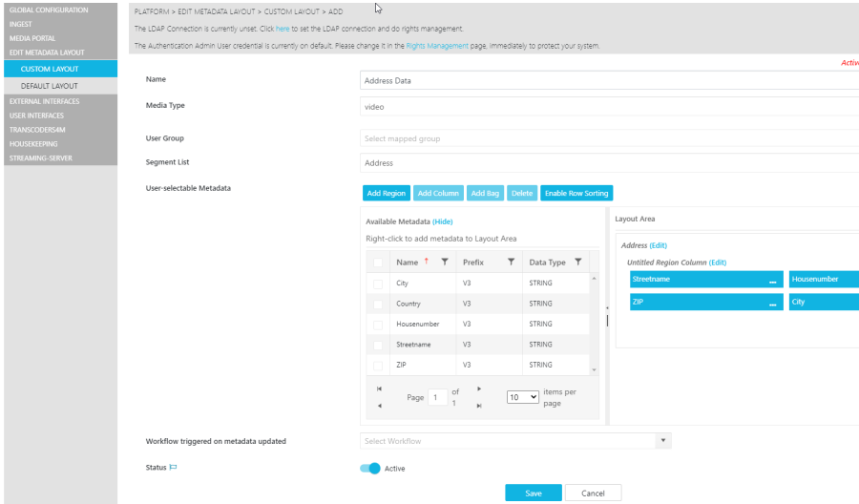
Task: Open the Streetname field options ellipsis
Action: (771, 280)
